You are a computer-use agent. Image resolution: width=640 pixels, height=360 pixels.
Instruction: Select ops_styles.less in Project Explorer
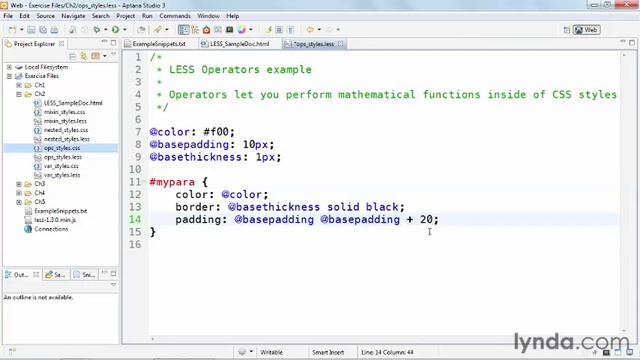pos(62,157)
